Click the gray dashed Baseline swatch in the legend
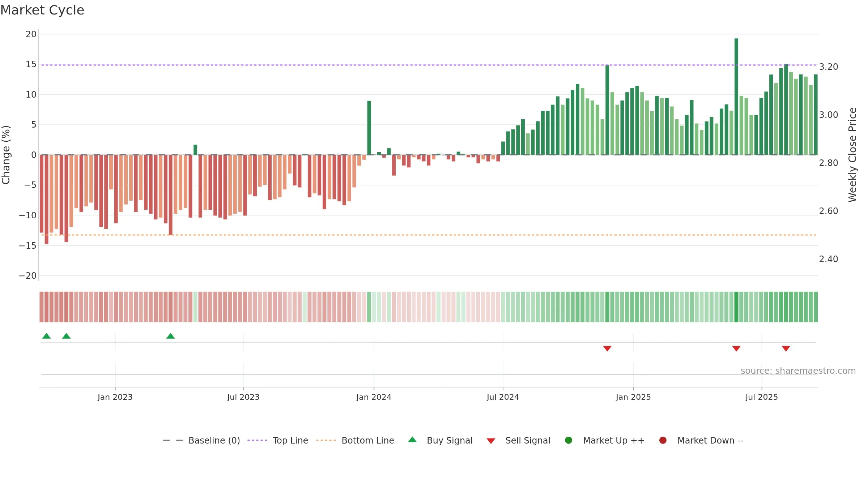The image size is (868, 488). coord(173,440)
